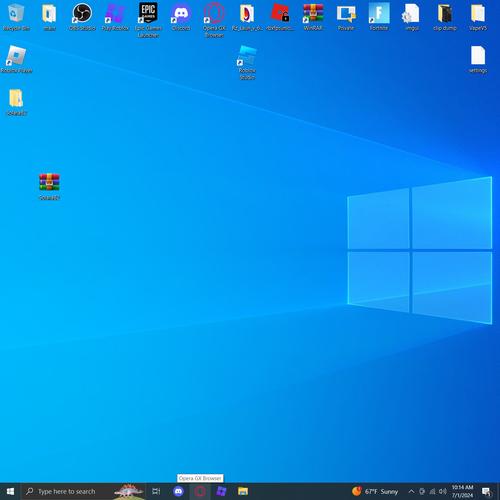Open File Explorer from the taskbar
The width and height of the screenshot is (500, 500).
[x=243, y=491]
